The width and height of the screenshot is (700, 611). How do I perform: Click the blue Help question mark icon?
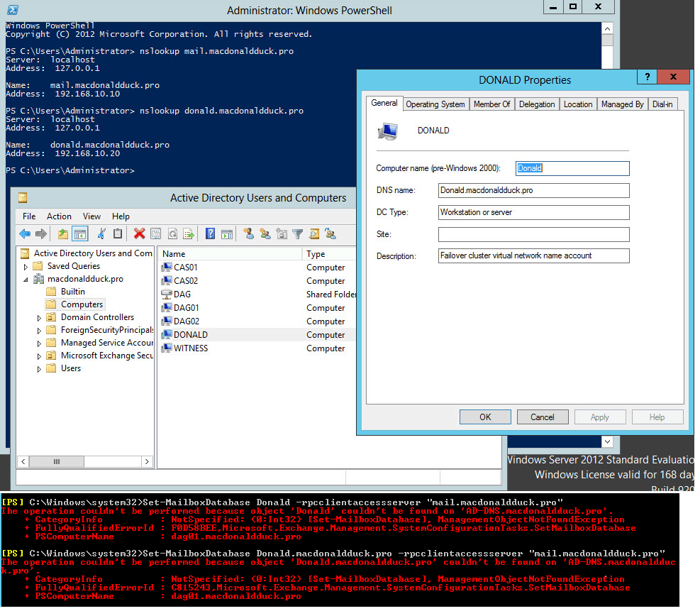coord(210,233)
